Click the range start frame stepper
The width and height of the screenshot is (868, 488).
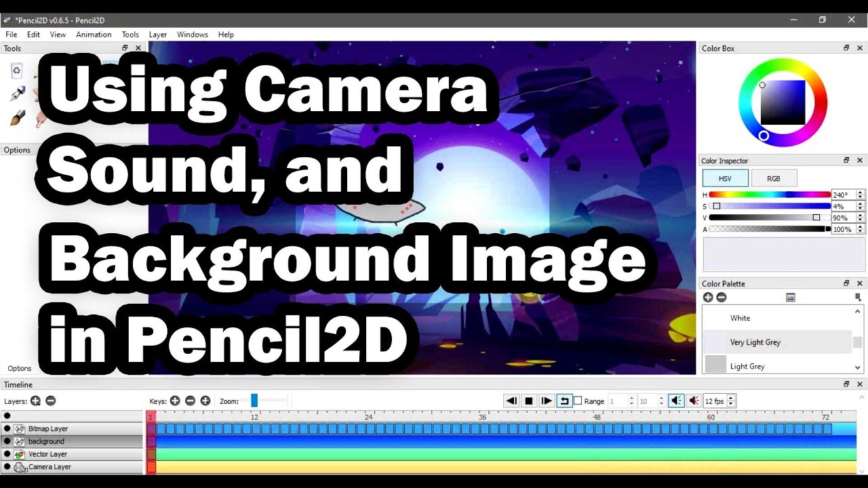(631, 401)
